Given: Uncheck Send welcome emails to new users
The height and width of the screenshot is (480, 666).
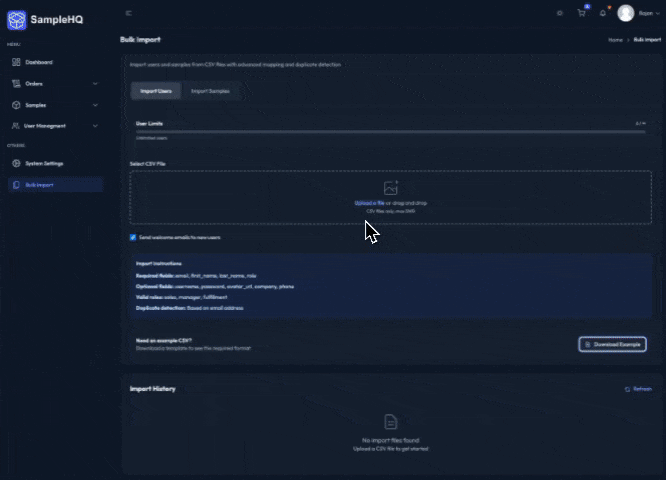Looking at the screenshot, I should pos(133,237).
